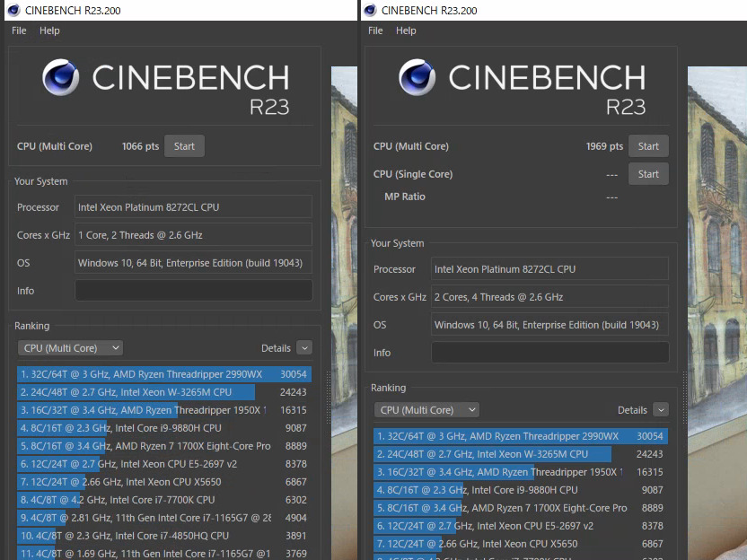Viewport: 747px width, 560px height.
Task: Start the Single Core test in right window
Action: (x=648, y=174)
